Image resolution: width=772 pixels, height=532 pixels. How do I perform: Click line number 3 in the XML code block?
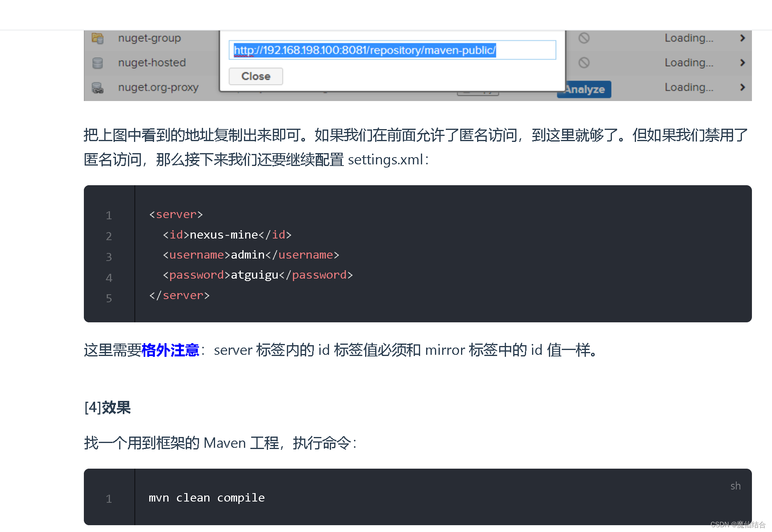coord(109,257)
